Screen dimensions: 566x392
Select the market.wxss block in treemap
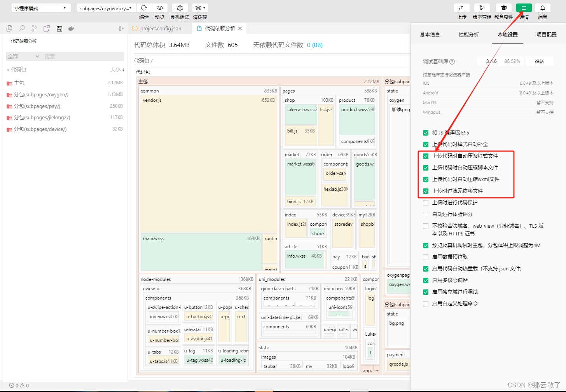[301, 177]
